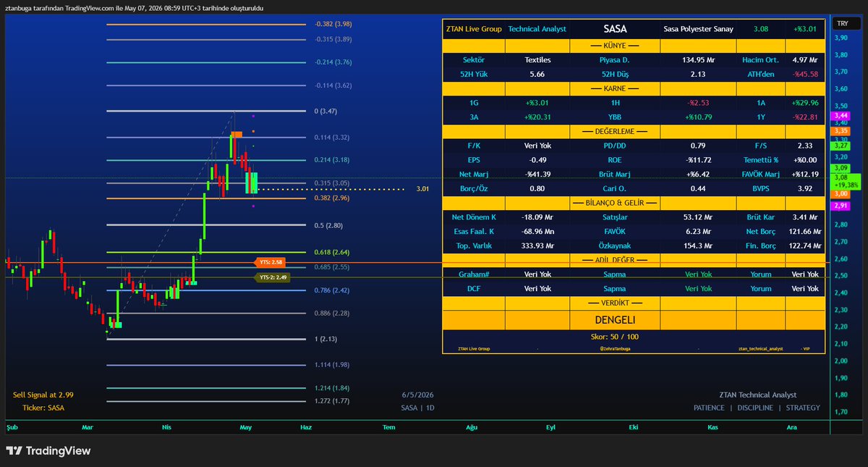This screenshot has height=467, width=868.
Task: Select the green 3,27 price tag
Action: pos(841,145)
